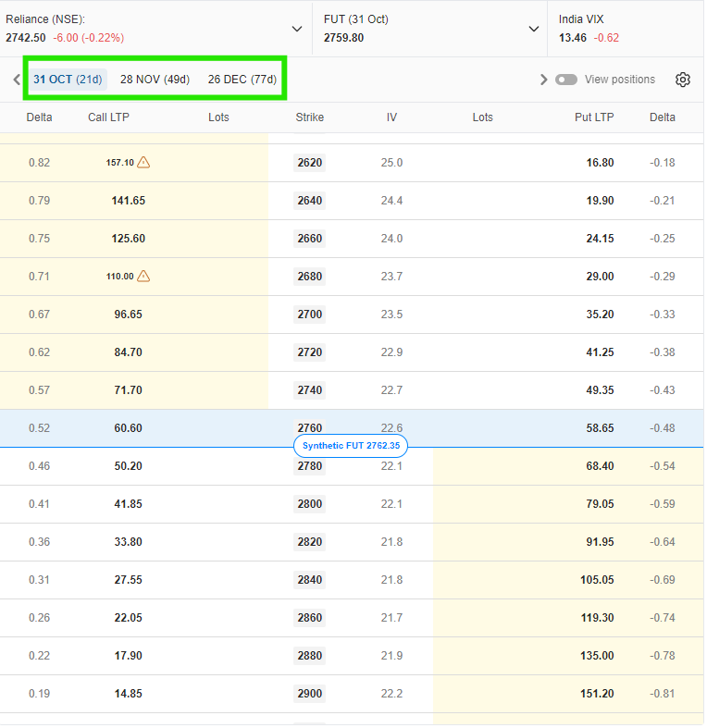The width and height of the screenshot is (707, 728).
Task: Click put LTP 49.35
Action: pos(600,390)
